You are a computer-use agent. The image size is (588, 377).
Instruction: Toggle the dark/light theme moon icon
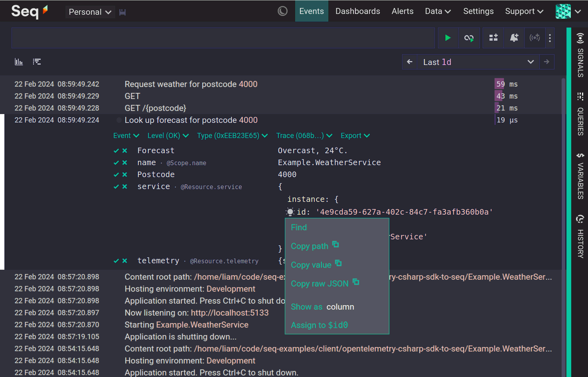click(282, 11)
